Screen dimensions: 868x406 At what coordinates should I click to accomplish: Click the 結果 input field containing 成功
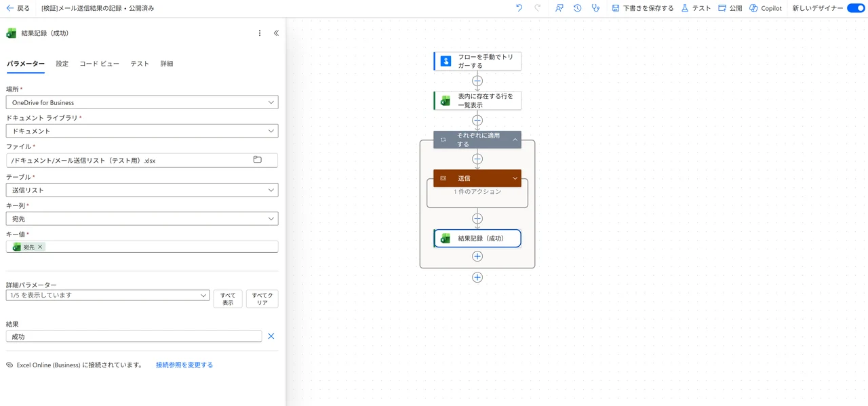pyautogui.click(x=134, y=336)
